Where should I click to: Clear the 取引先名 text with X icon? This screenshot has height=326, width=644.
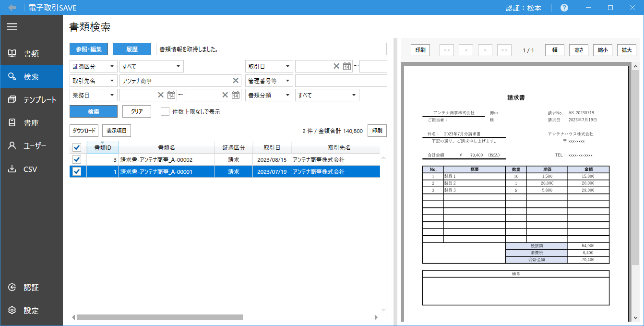click(236, 81)
